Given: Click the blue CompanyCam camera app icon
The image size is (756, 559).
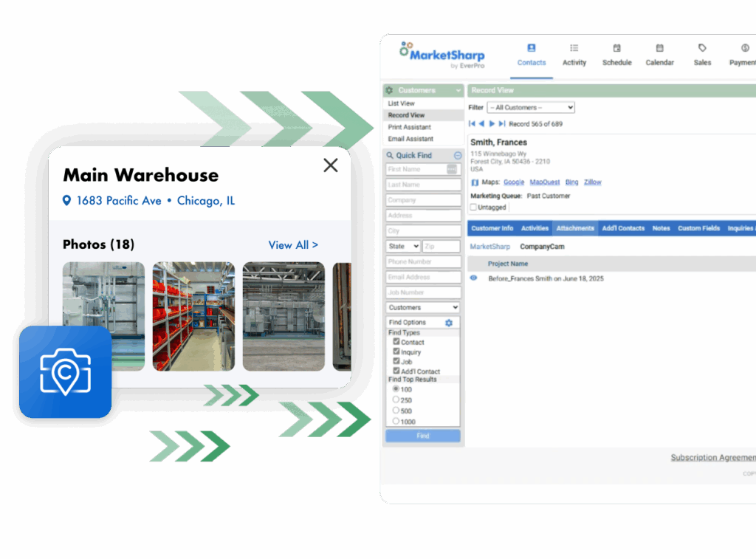Looking at the screenshot, I should point(66,372).
